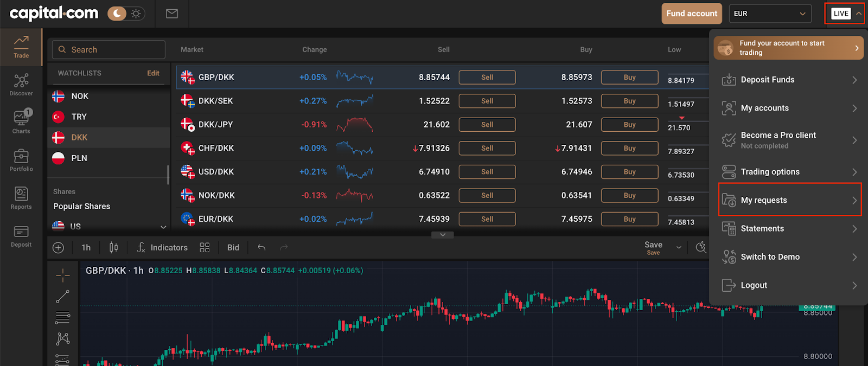Screen dimensions: 868x366
Task: Select the Fibonacci retracement tool
Action: point(63,318)
